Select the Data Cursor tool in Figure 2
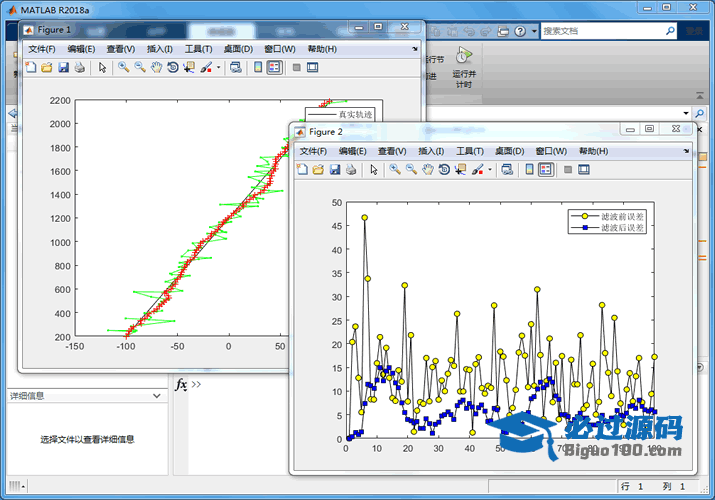This screenshot has width=715, height=500. coord(461,170)
